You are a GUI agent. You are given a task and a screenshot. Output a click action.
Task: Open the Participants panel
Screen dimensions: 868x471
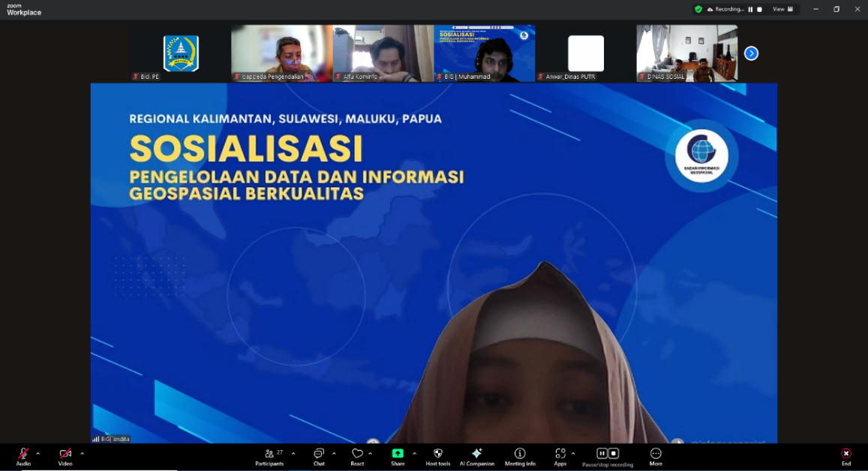269,454
